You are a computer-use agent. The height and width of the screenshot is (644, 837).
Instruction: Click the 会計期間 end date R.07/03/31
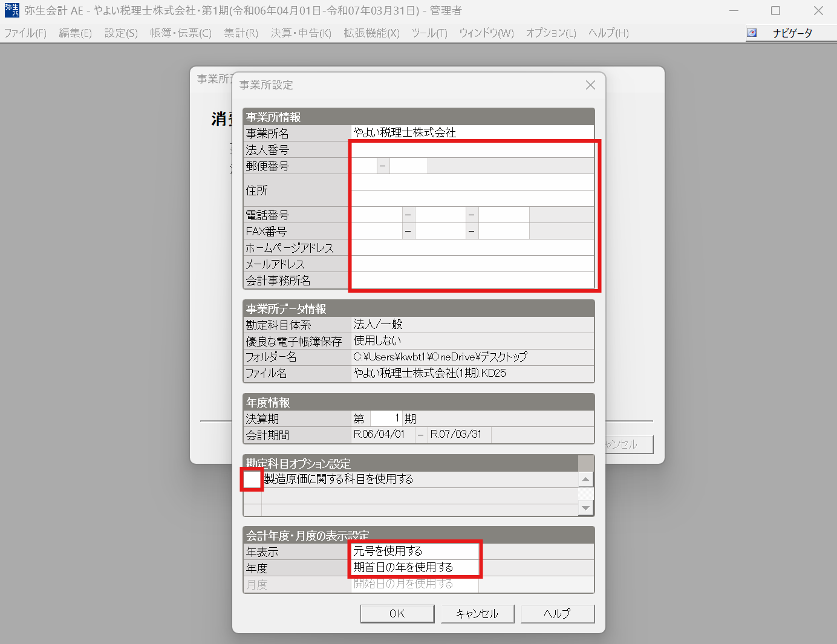pos(456,435)
